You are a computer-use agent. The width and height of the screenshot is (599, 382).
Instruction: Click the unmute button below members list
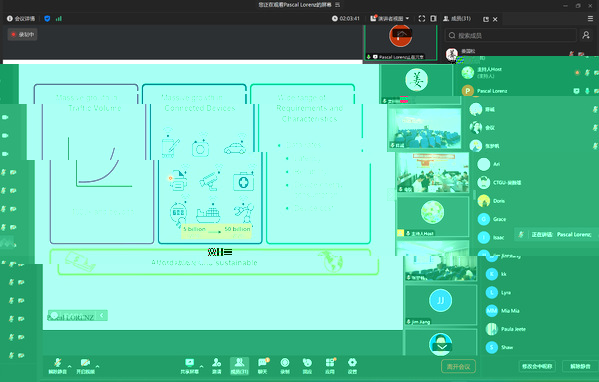click(x=580, y=366)
